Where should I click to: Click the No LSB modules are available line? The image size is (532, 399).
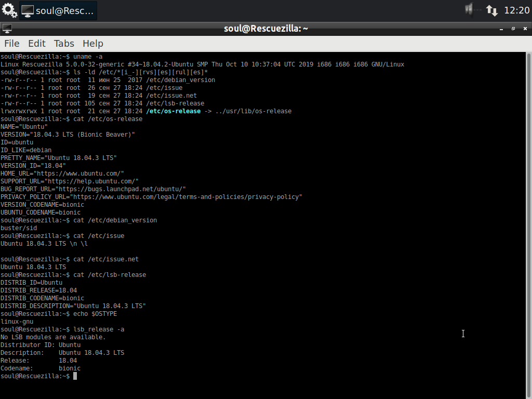point(53,338)
